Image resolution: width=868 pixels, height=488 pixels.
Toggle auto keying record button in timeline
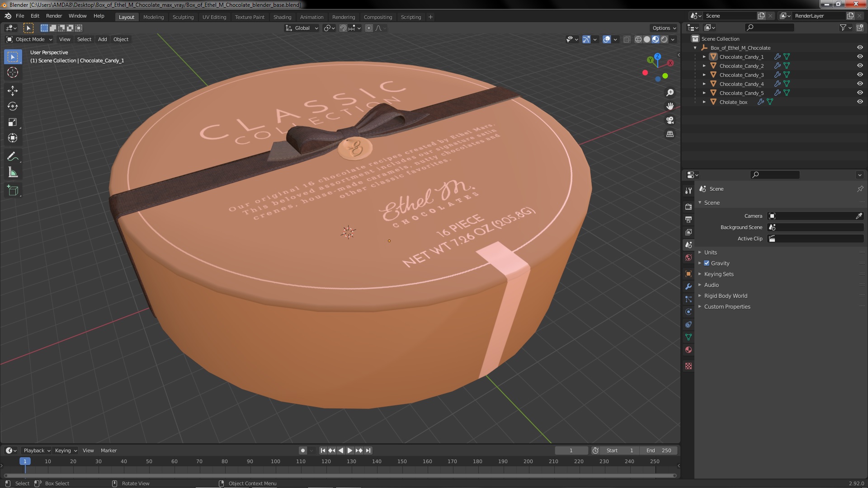[303, 450]
